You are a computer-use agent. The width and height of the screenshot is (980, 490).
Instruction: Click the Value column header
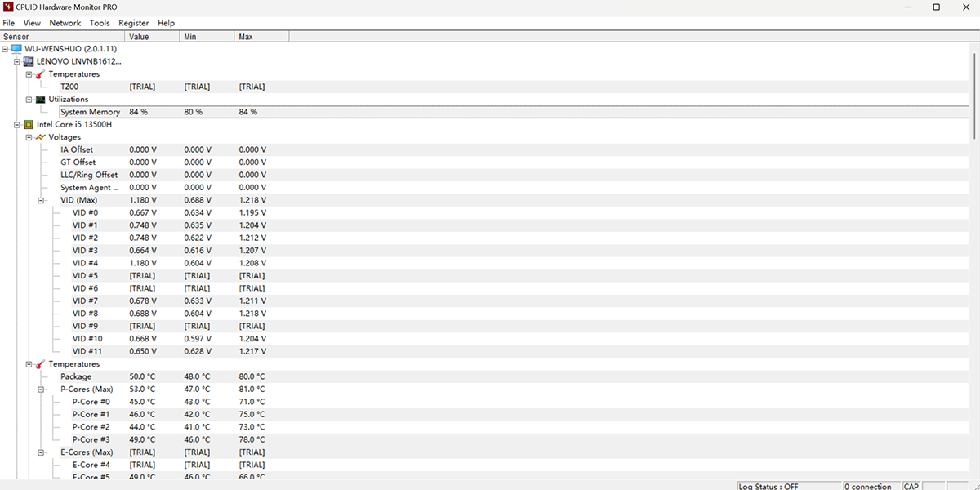[153, 37]
